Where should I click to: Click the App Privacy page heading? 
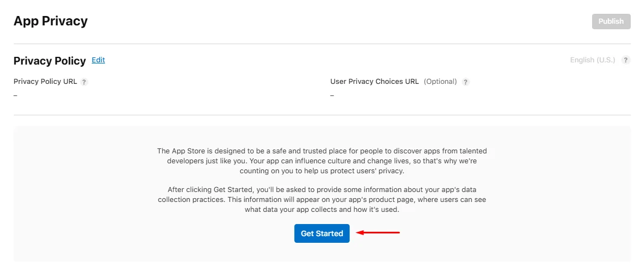[x=50, y=22]
